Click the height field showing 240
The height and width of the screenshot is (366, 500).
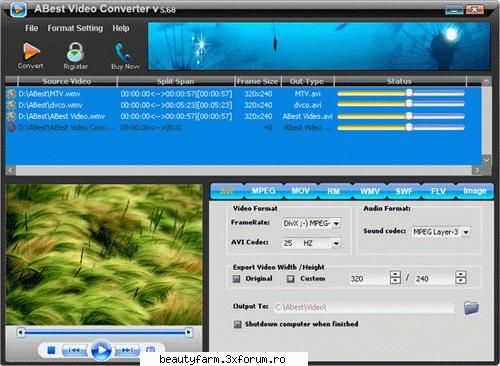[x=435, y=279]
